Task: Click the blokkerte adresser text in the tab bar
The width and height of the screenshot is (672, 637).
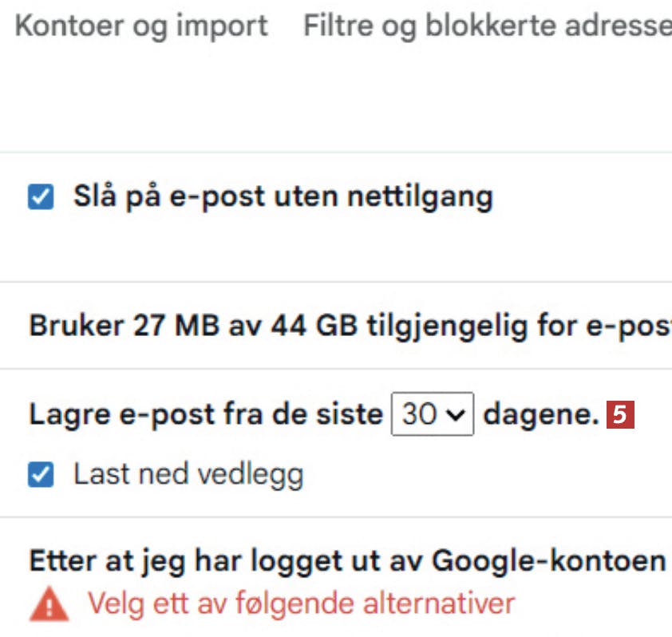Action: (549, 26)
